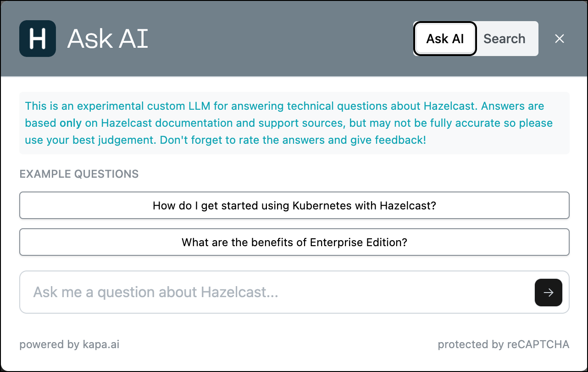Click the Ask AI title in the header
Viewport: 588px width, 372px height.
click(107, 39)
